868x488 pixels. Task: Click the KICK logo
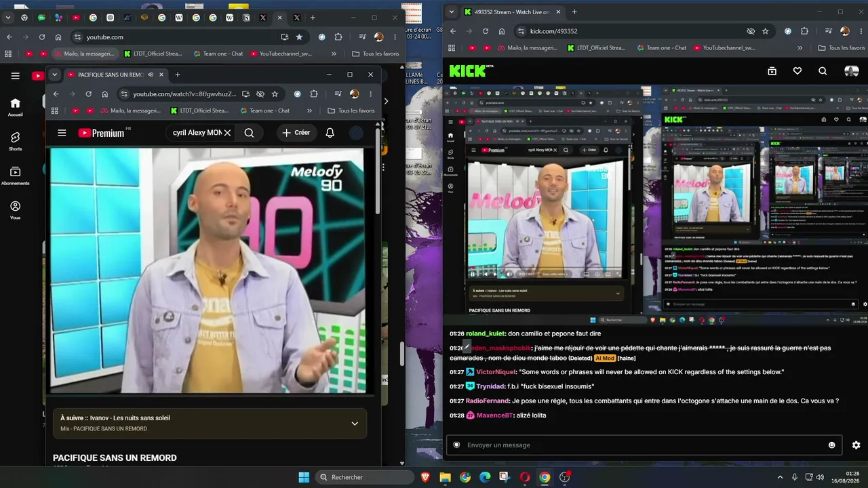[x=468, y=70]
